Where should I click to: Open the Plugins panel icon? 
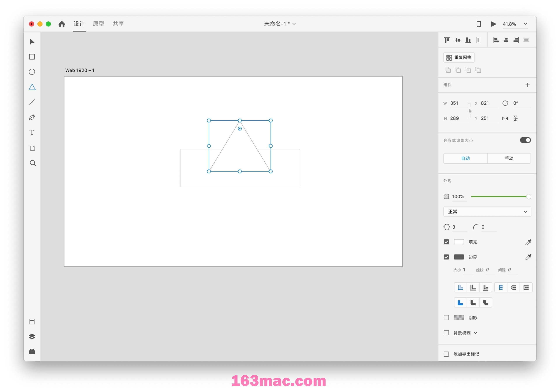click(x=32, y=352)
